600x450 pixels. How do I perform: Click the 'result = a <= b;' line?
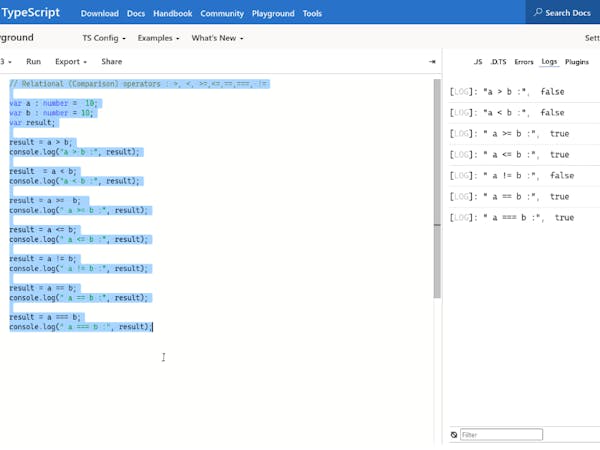(43, 230)
